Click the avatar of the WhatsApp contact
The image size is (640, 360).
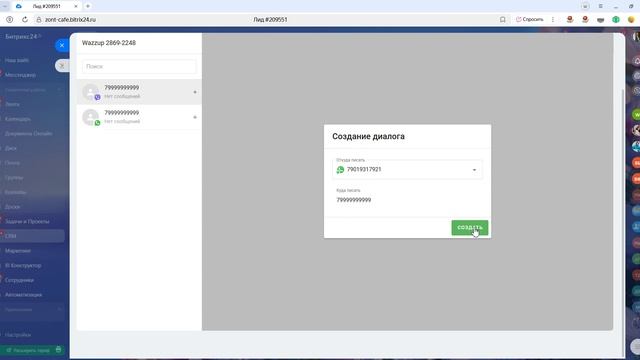[x=90, y=117]
